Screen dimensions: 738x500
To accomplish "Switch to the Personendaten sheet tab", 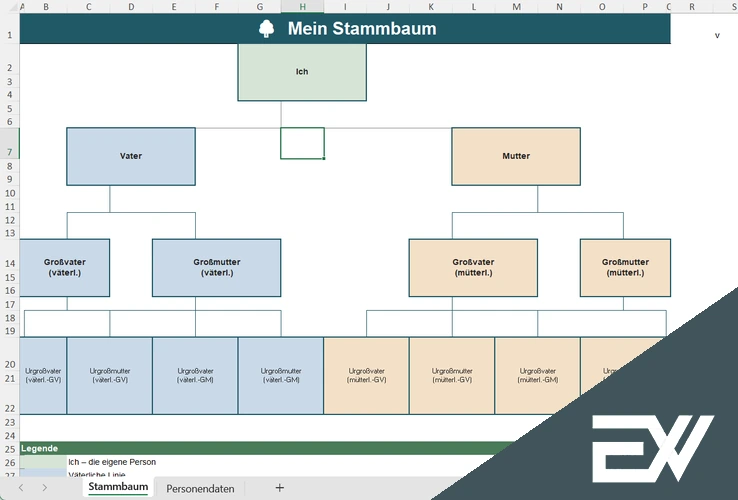I will [200, 488].
